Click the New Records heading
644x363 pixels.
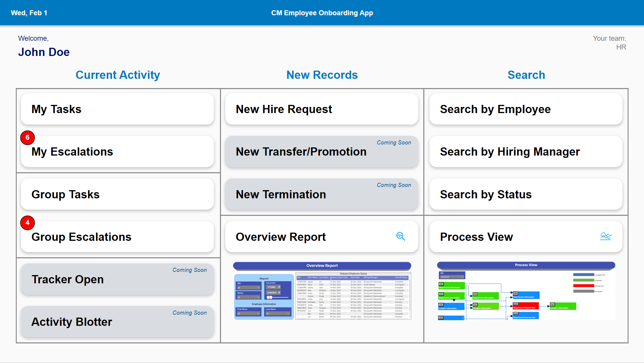(x=322, y=75)
